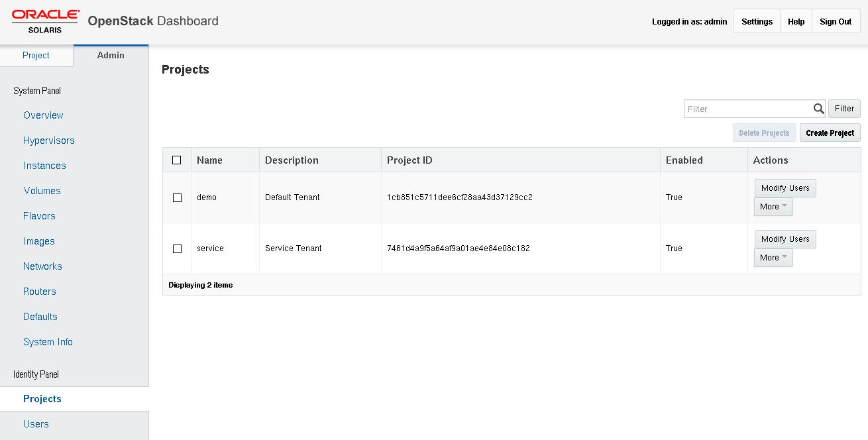This screenshot has height=440, width=868.
Task: Click the Oracle Solaris logo
Action: [x=46, y=21]
